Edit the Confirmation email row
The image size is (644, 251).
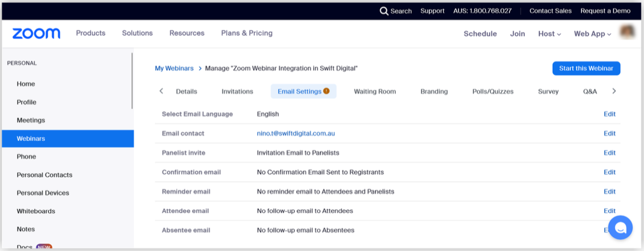pos(609,172)
